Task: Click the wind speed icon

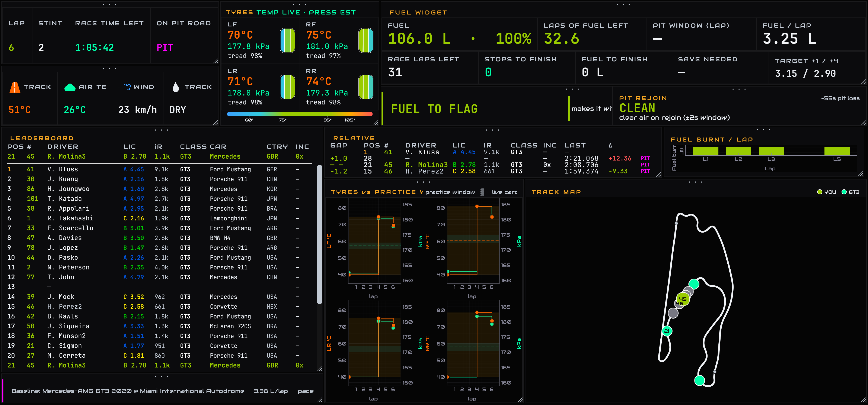Action: pos(124,87)
